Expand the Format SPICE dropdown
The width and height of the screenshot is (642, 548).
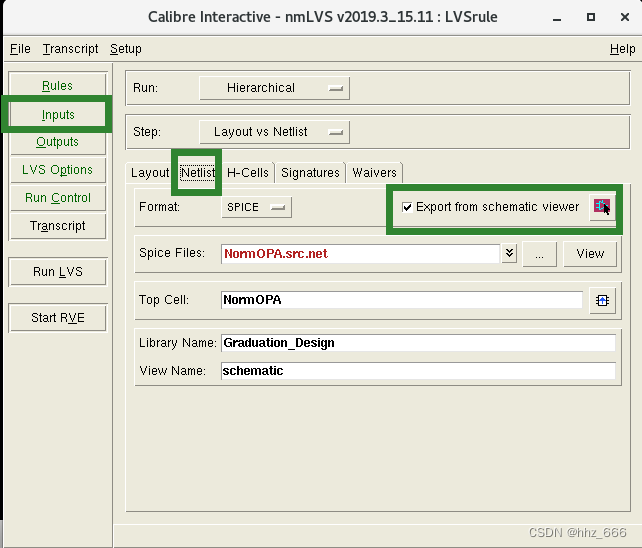pyautogui.click(x=256, y=207)
